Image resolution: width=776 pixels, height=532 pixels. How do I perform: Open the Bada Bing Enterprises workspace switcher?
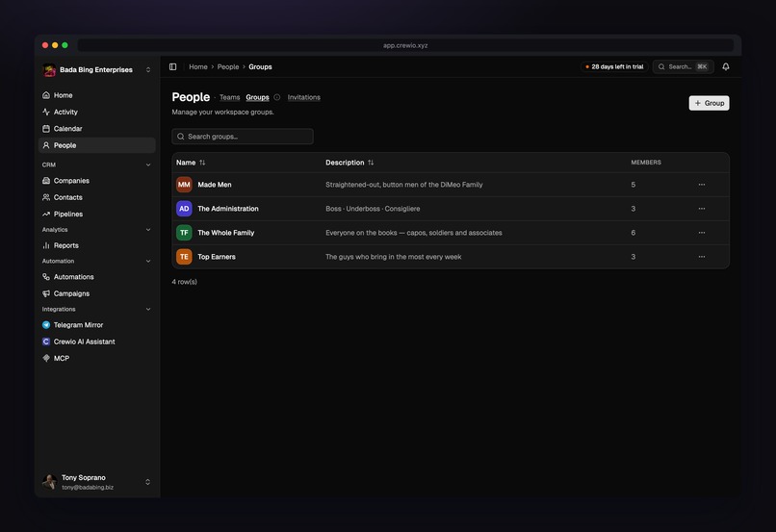(x=96, y=69)
